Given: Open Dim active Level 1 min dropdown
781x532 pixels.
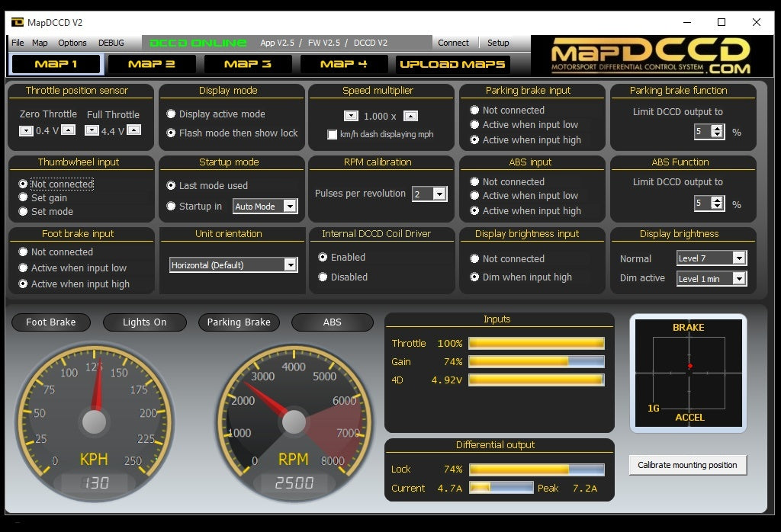Looking at the screenshot, I should [x=712, y=279].
